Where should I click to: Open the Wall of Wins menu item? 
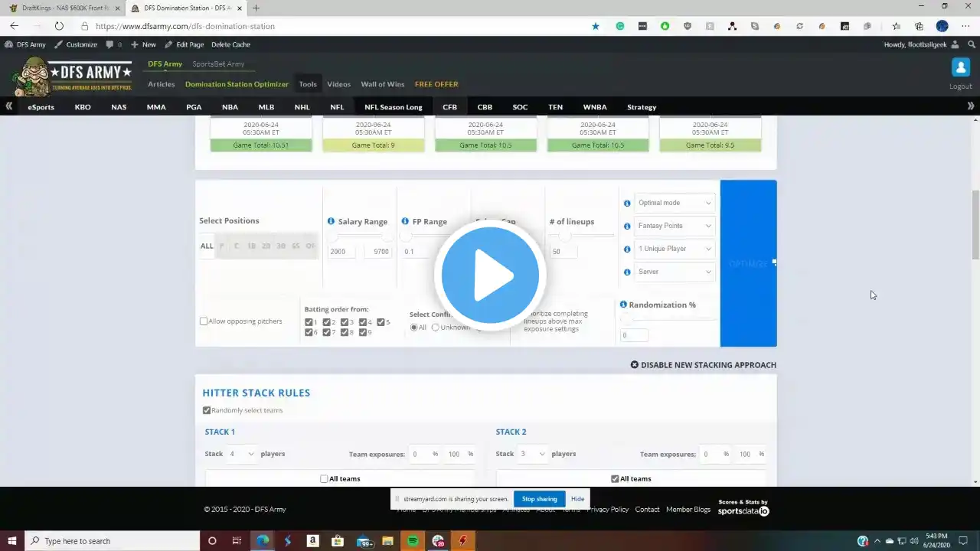click(383, 84)
